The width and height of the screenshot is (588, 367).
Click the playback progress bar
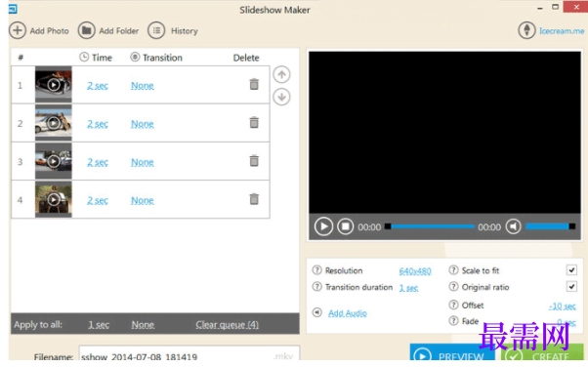tap(430, 226)
